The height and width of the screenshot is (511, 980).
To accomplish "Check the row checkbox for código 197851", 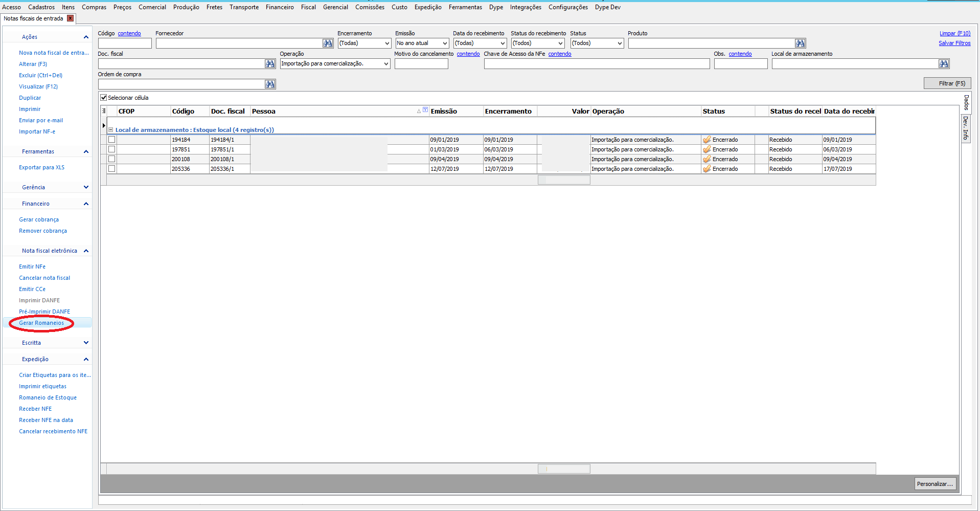I will pyautogui.click(x=111, y=149).
